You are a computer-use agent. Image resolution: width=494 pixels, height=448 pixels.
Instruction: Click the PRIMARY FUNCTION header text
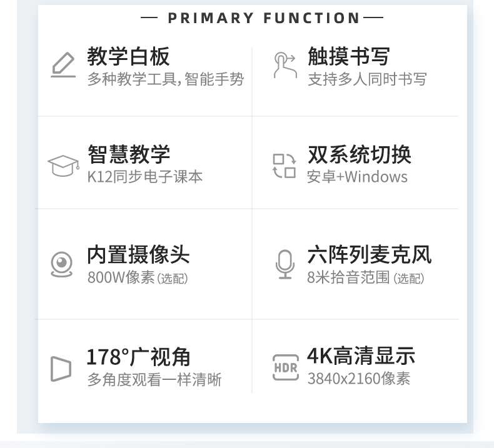point(263,18)
